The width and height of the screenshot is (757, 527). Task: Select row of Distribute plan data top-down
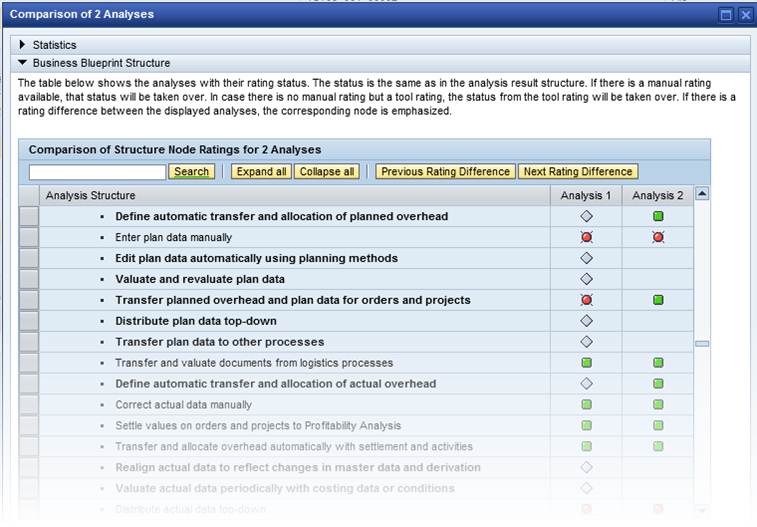pyautogui.click(x=29, y=321)
